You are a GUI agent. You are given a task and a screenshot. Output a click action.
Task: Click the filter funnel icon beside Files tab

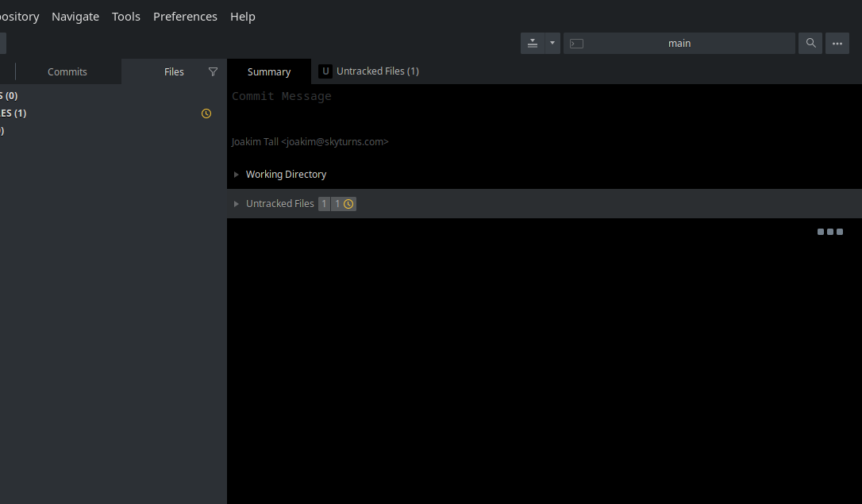(213, 71)
